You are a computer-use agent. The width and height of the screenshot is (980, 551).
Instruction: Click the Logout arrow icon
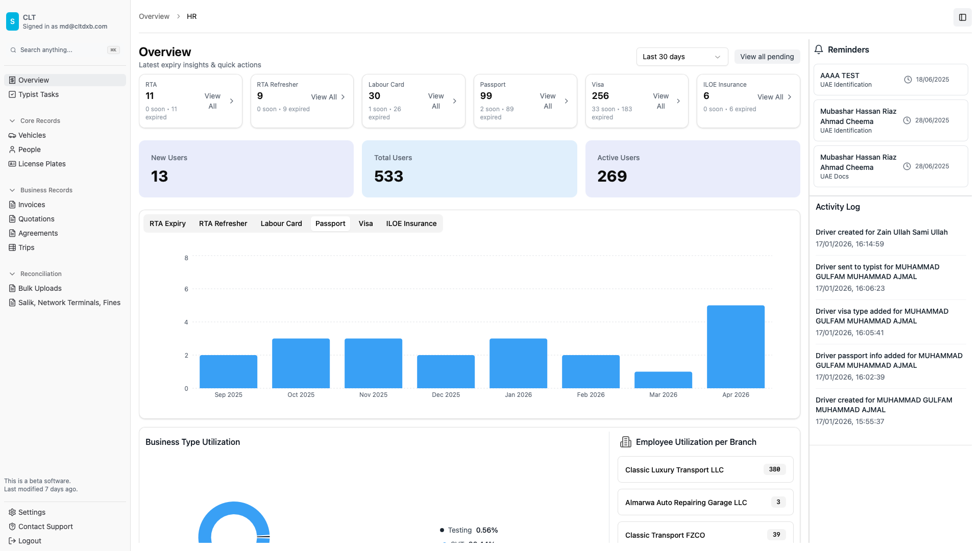(x=12, y=541)
